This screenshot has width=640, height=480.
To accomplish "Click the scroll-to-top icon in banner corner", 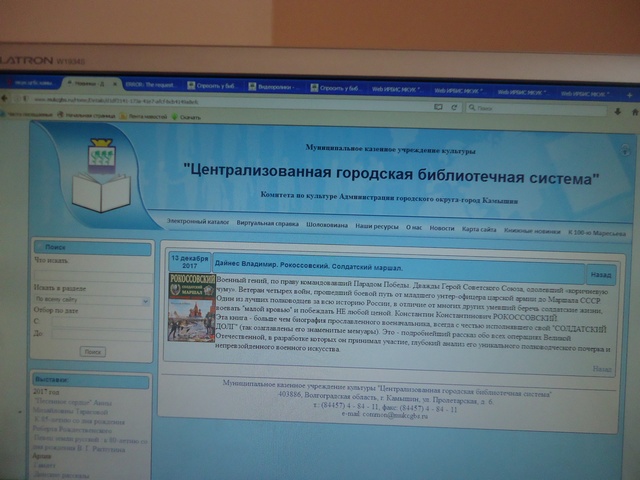I will 625,150.
